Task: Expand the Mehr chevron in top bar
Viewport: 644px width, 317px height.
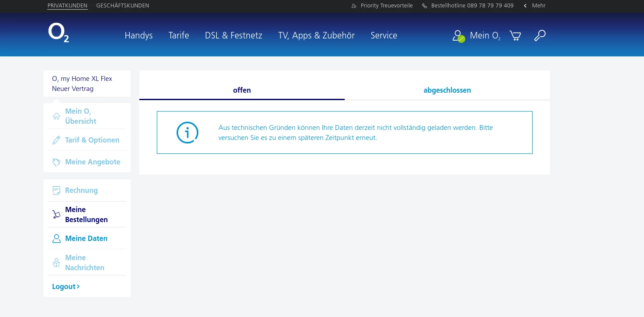Action: click(x=525, y=6)
